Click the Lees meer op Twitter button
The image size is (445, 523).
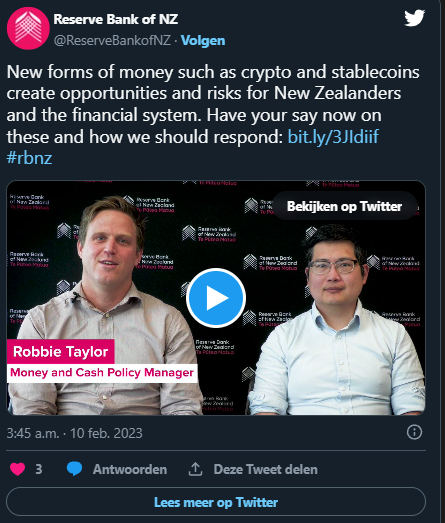click(216, 502)
